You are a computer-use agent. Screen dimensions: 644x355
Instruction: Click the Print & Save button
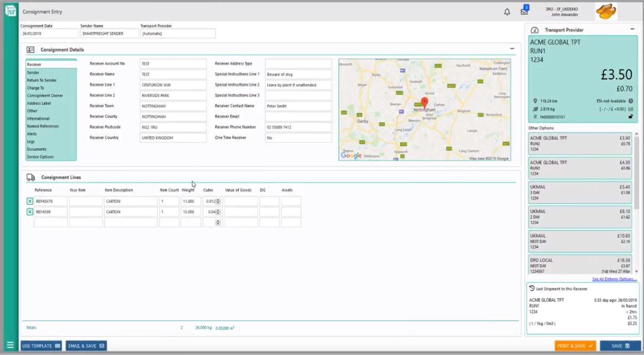pos(575,346)
